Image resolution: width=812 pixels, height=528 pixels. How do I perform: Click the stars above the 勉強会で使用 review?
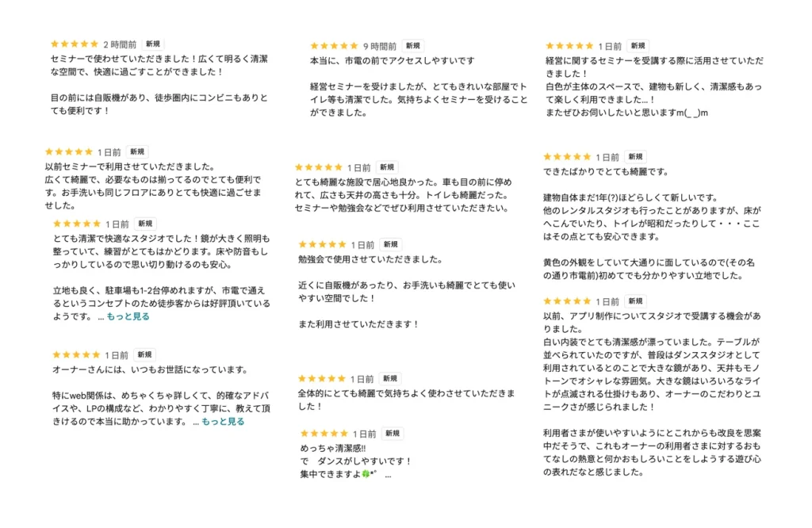322,245
